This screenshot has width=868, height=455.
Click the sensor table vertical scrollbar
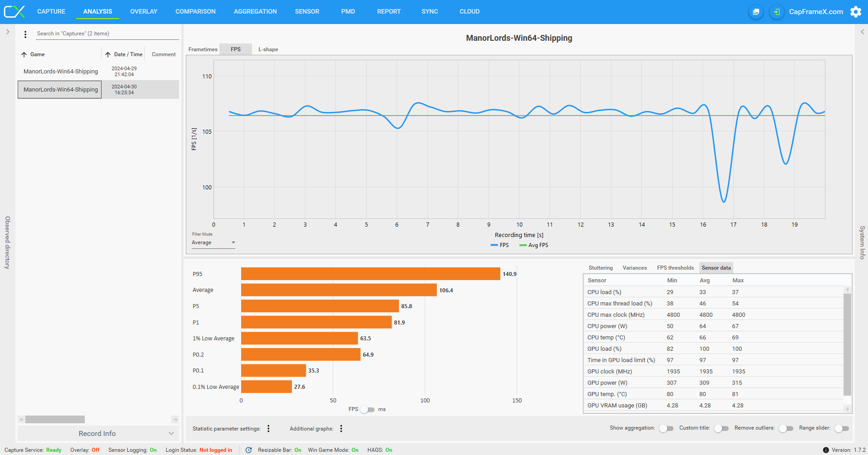(x=847, y=344)
